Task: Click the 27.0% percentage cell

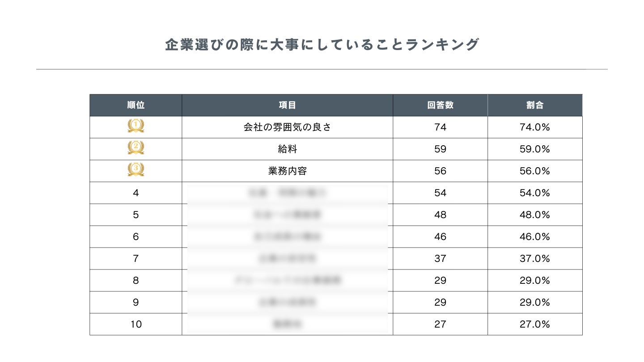Action: pos(535,324)
